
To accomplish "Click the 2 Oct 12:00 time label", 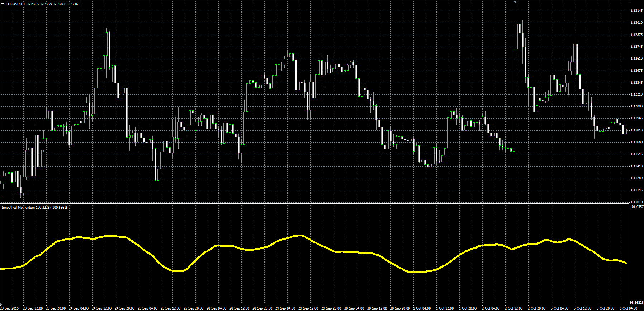I will (x=514, y=308).
